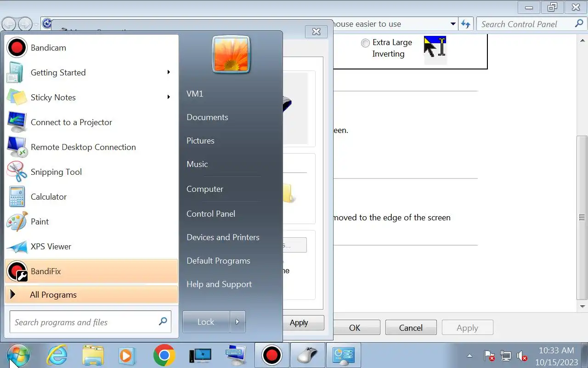Open Control Panel from the Start menu

pos(211,214)
